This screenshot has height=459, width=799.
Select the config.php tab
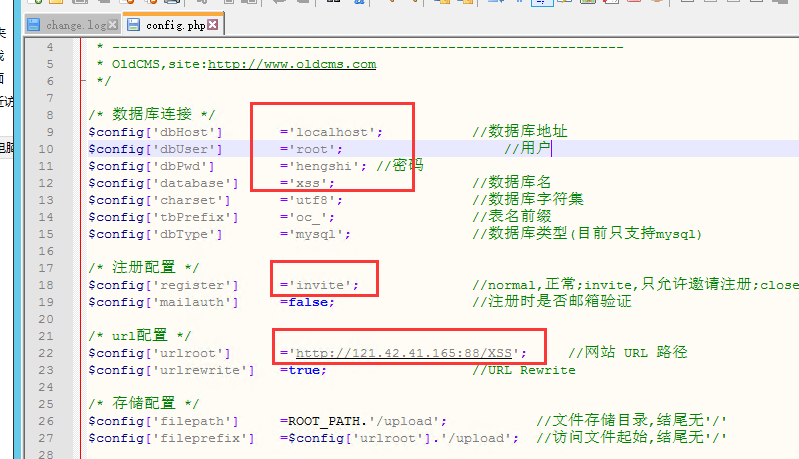click(x=173, y=25)
